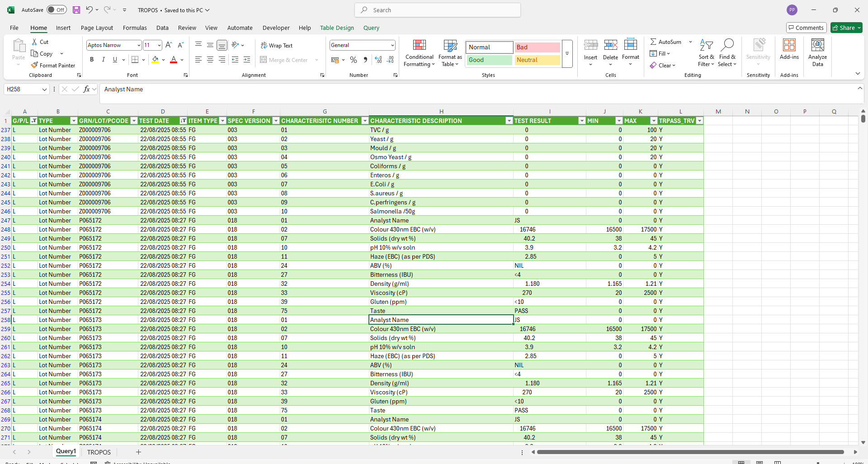Image resolution: width=868 pixels, height=464 pixels.
Task: Toggle top align vertical alignment
Action: [x=198, y=45]
